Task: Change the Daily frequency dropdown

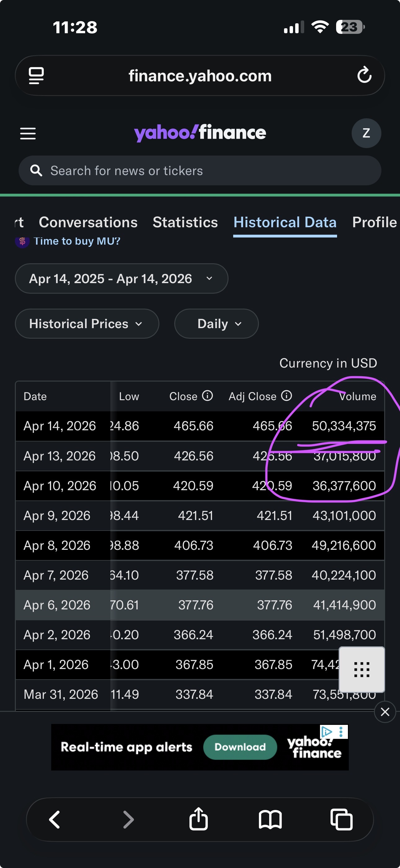Action: pos(216,324)
